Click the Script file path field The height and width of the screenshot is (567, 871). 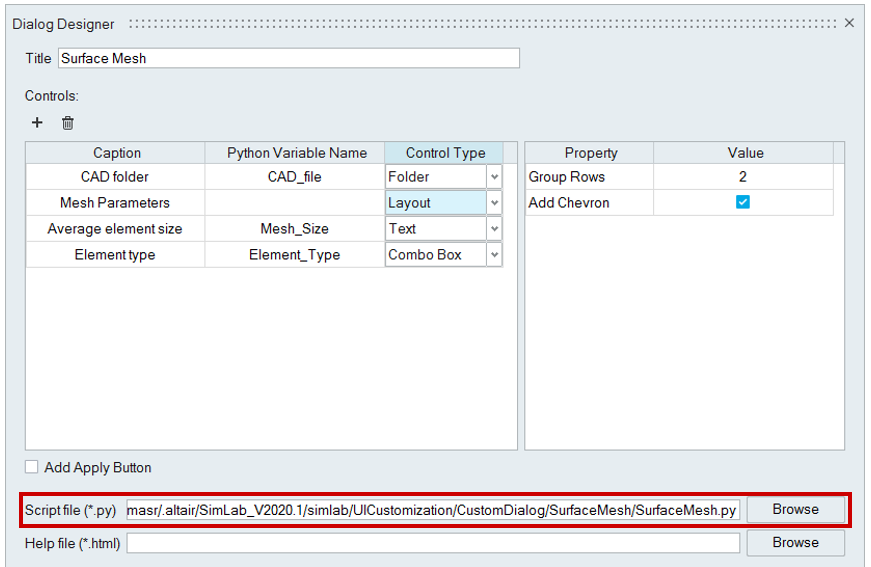point(432,510)
